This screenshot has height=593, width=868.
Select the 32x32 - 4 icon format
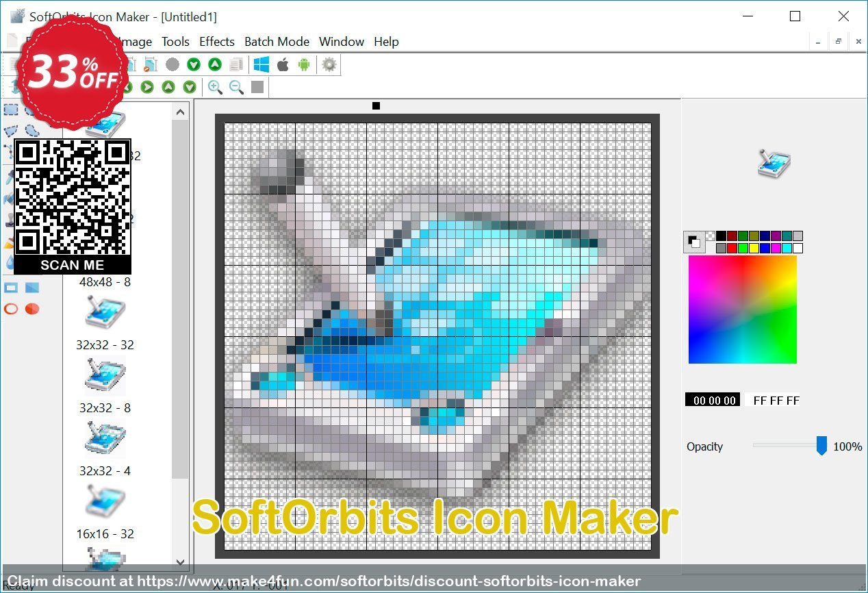105,449
